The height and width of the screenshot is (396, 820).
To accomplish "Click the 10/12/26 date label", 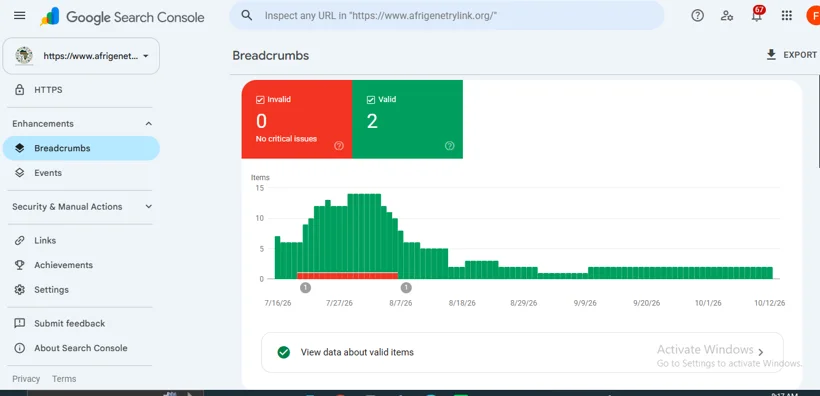I will coord(769,303).
